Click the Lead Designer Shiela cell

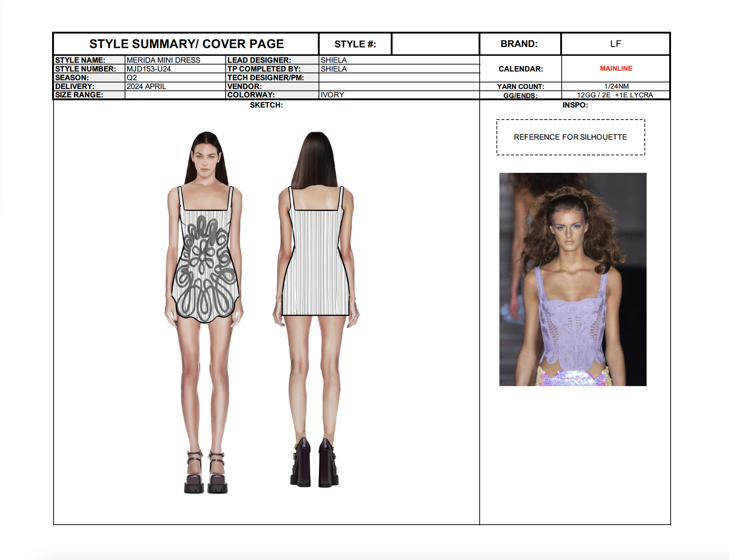[399, 60]
